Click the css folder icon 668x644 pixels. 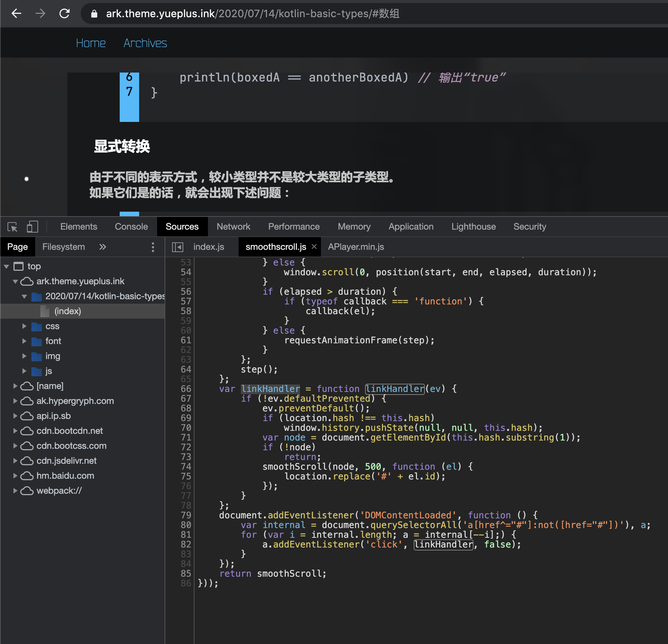tap(37, 326)
